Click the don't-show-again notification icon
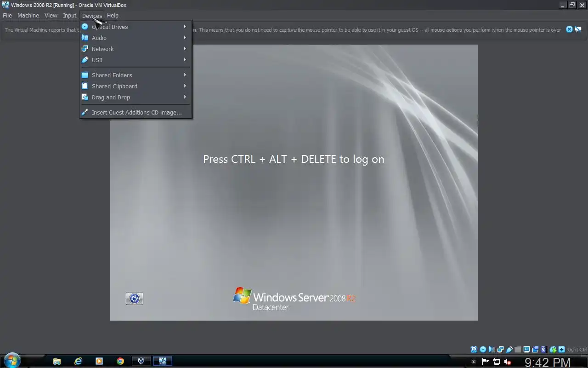 [578, 29]
